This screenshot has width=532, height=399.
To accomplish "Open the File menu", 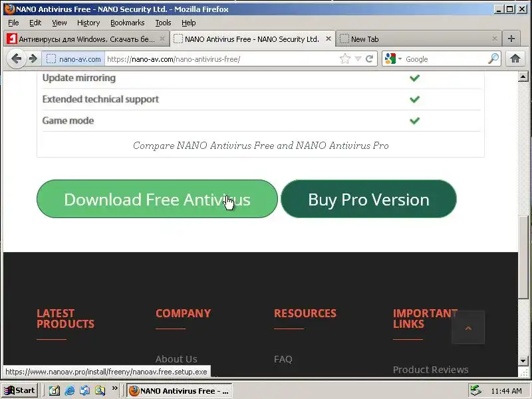I will 13,23.
